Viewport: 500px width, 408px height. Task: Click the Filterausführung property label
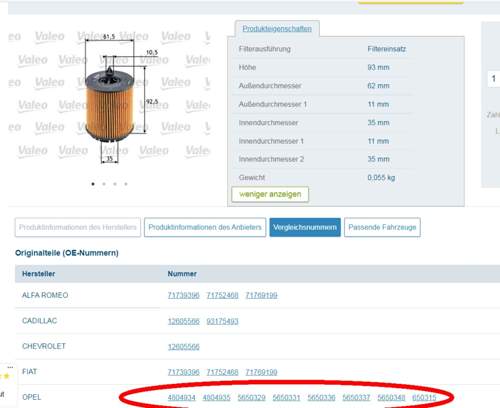tap(265, 49)
